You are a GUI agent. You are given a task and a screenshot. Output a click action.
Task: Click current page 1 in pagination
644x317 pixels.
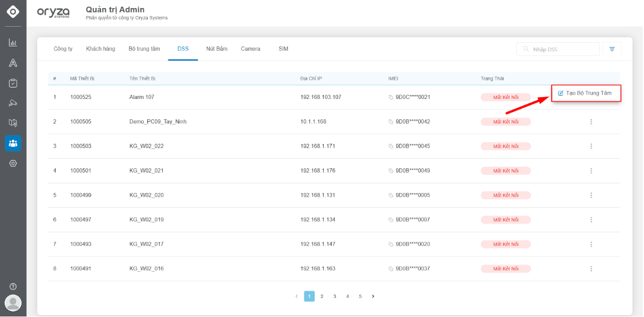pyautogui.click(x=309, y=296)
